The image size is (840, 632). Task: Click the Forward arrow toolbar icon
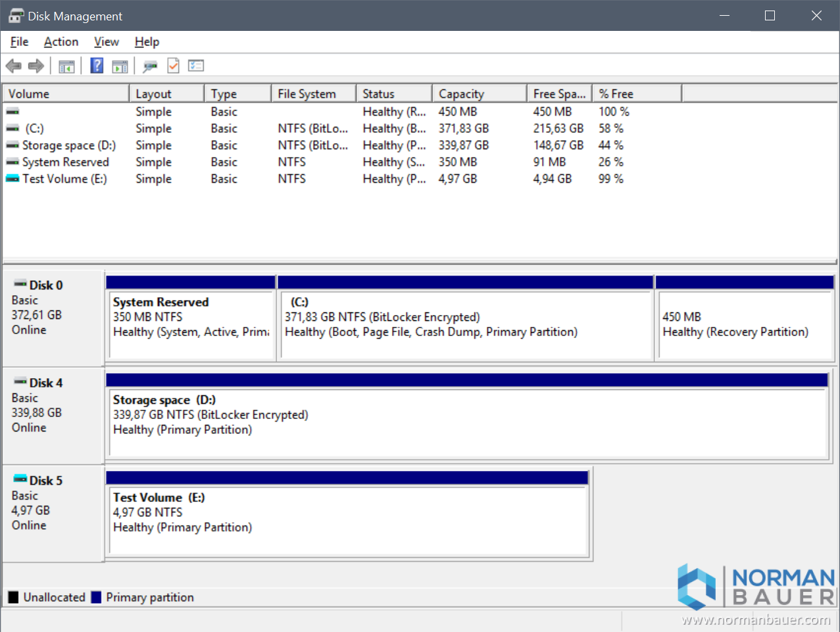(36, 66)
